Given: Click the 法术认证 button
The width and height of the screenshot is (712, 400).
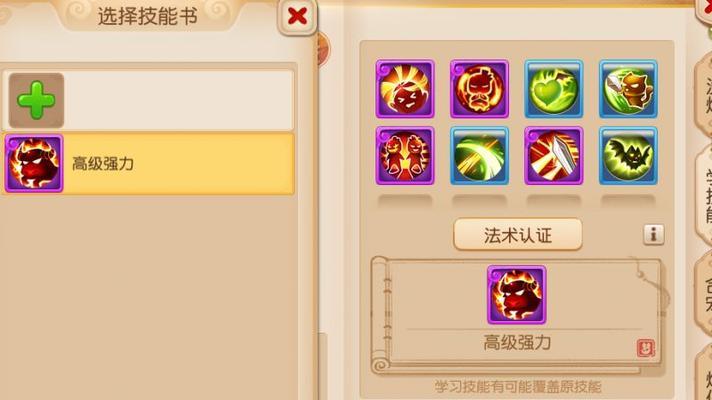Looking at the screenshot, I should pos(518,235).
